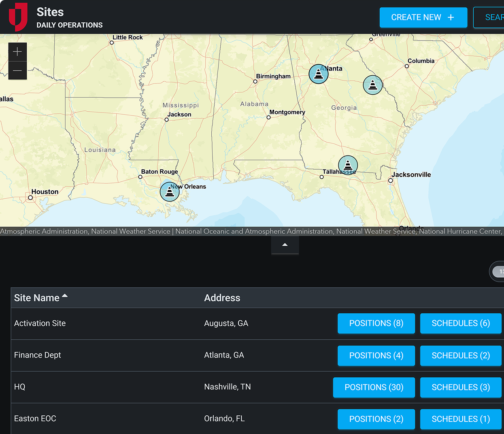The height and width of the screenshot is (434, 504).
Task: Select the Atlanta site cone marker
Action: 318,74
